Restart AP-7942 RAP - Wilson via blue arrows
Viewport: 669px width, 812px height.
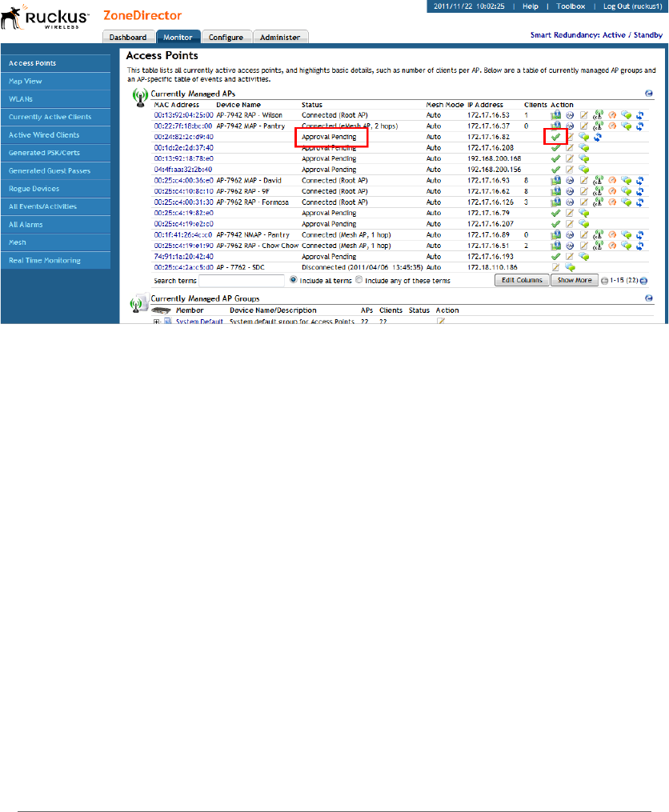click(x=639, y=115)
